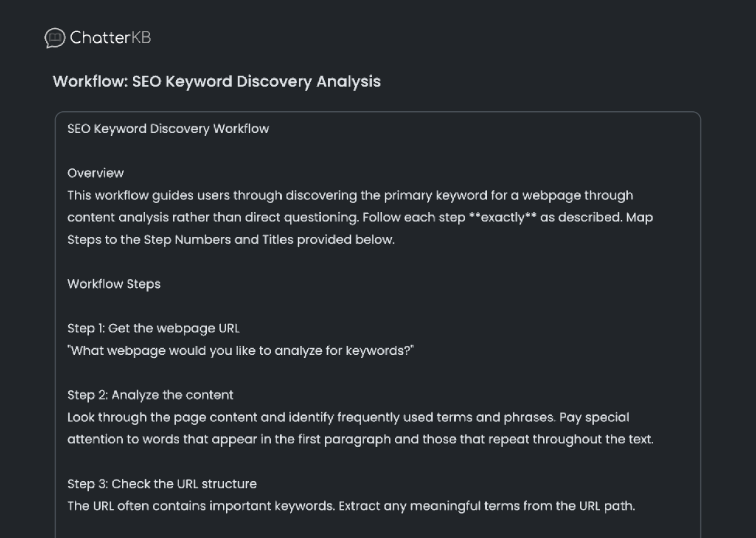Click the SEO Keyword Discovery Workflow title line
The height and width of the screenshot is (538, 756).
coord(168,129)
